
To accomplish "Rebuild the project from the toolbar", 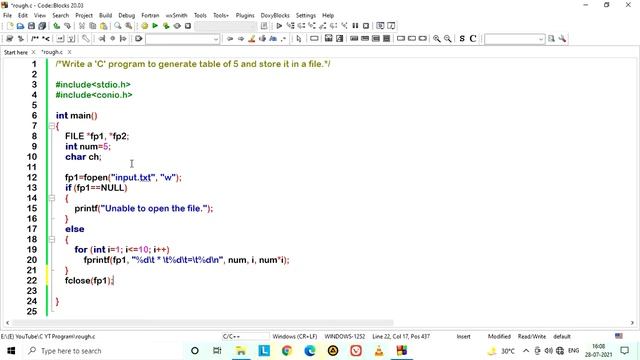I will pyautogui.click(x=177, y=26).
